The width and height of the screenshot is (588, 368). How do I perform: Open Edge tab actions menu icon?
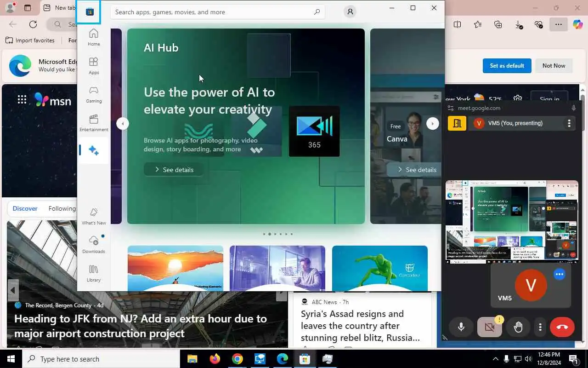click(x=28, y=8)
